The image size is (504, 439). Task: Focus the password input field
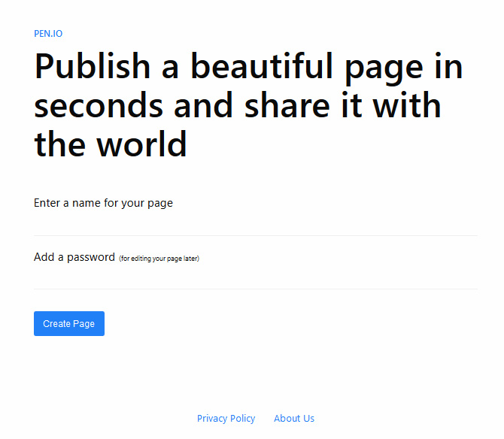click(255, 277)
